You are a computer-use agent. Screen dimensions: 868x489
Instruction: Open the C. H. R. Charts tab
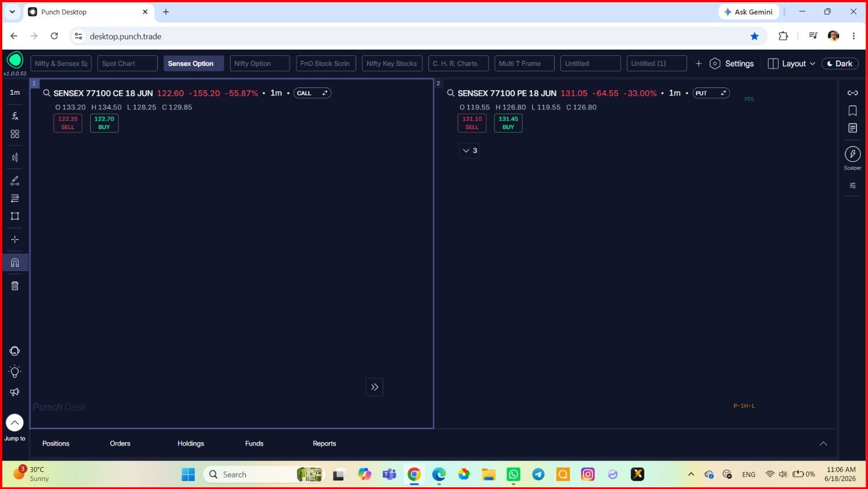[x=458, y=64]
